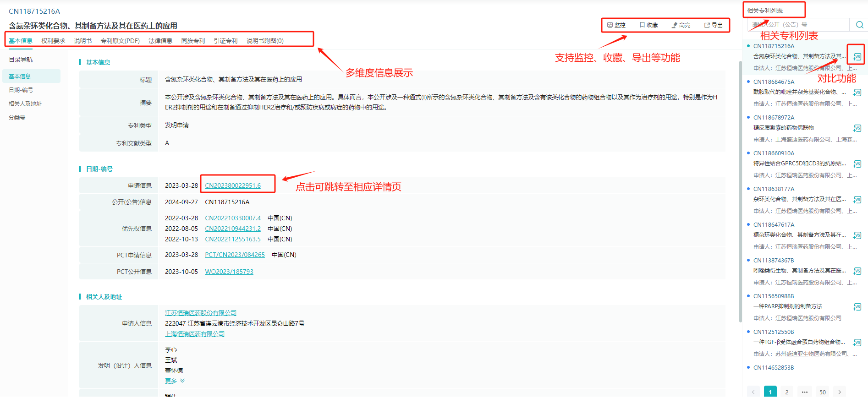The image size is (868, 398).
Task: Open CN113874367B in the related patents list
Action: 774,261
